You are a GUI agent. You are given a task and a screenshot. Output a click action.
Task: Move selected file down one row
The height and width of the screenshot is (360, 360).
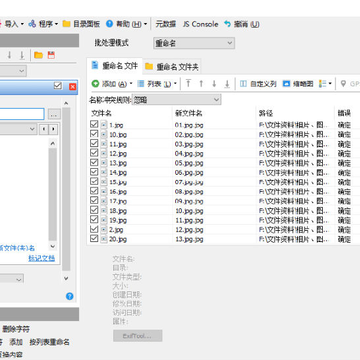click(214, 84)
